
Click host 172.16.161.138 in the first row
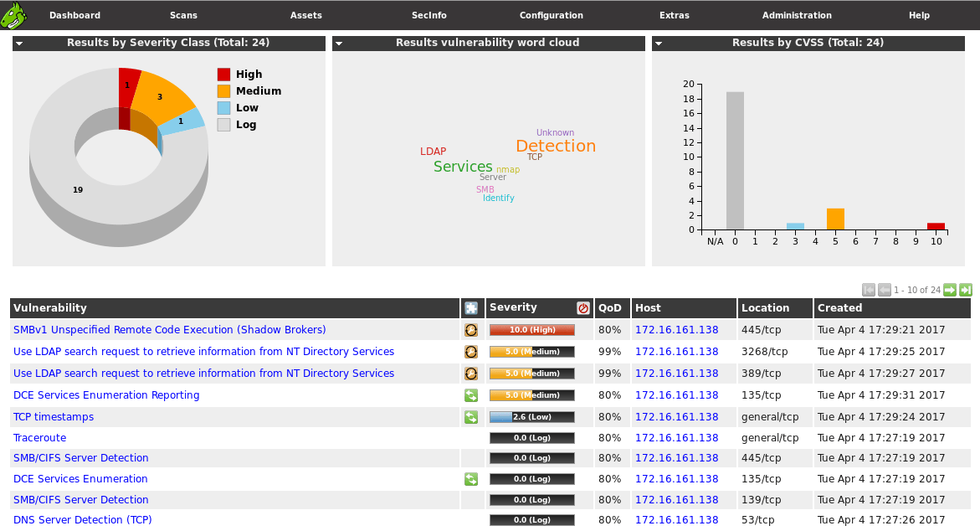pyautogui.click(x=676, y=330)
